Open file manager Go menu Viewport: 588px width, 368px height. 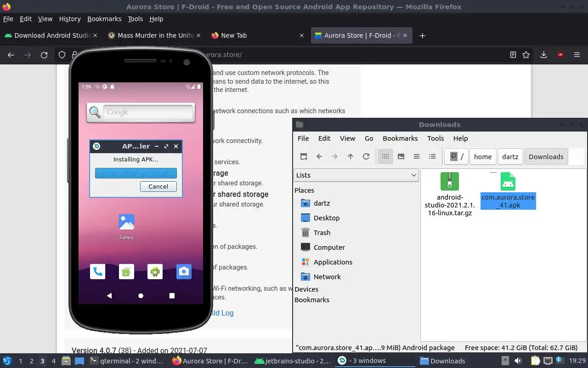pos(369,138)
